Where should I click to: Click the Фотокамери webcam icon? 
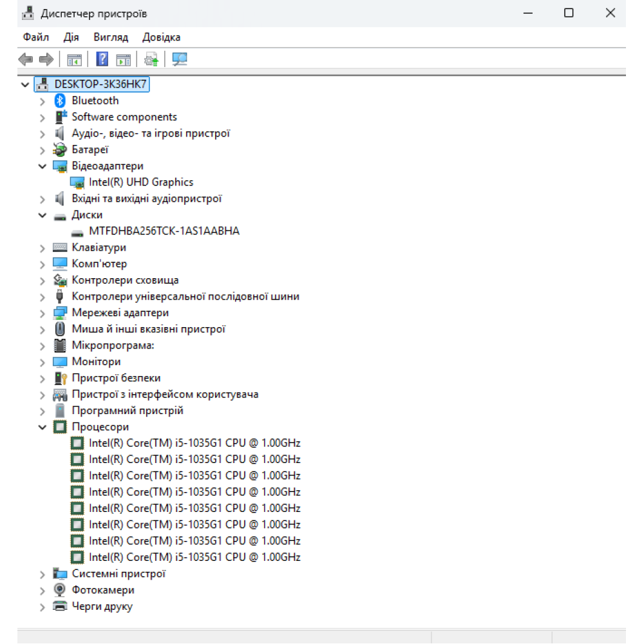click(x=60, y=590)
